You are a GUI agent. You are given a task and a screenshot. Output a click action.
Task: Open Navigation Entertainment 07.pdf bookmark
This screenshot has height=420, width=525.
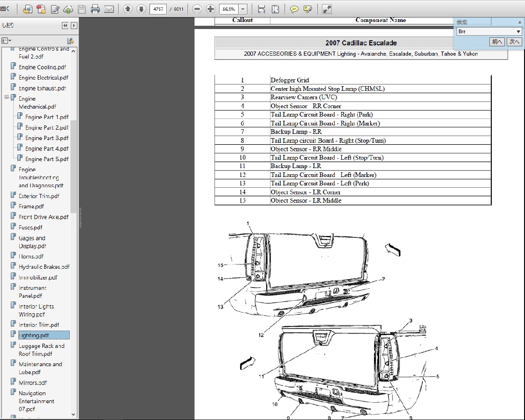click(36, 401)
